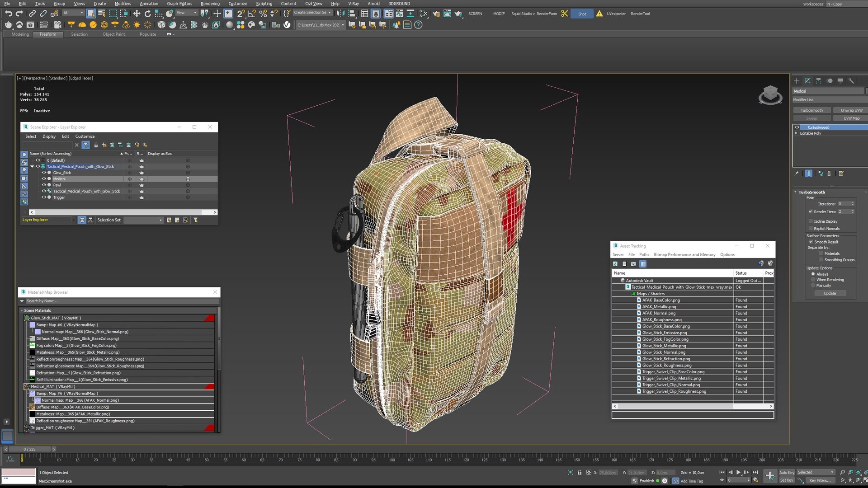Select the Manually update radio button
The width and height of the screenshot is (868, 488).
click(x=813, y=286)
